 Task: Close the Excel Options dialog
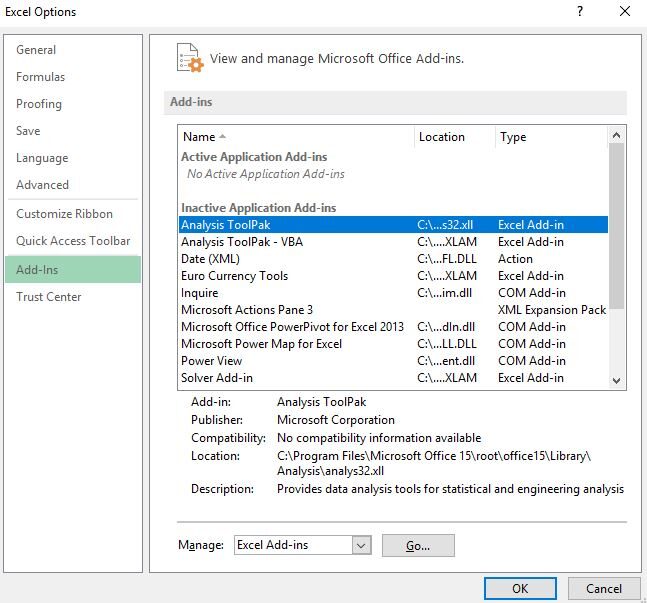point(625,11)
